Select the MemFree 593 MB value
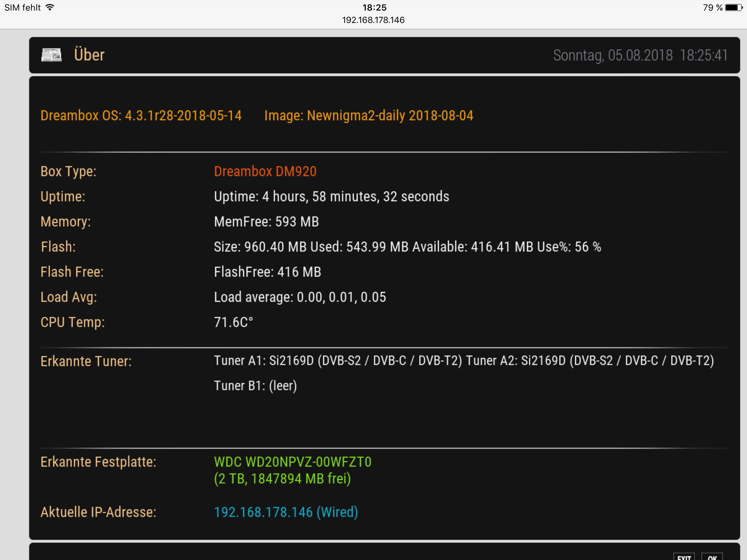Image resolution: width=747 pixels, height=560 pixels. [266, 222]
